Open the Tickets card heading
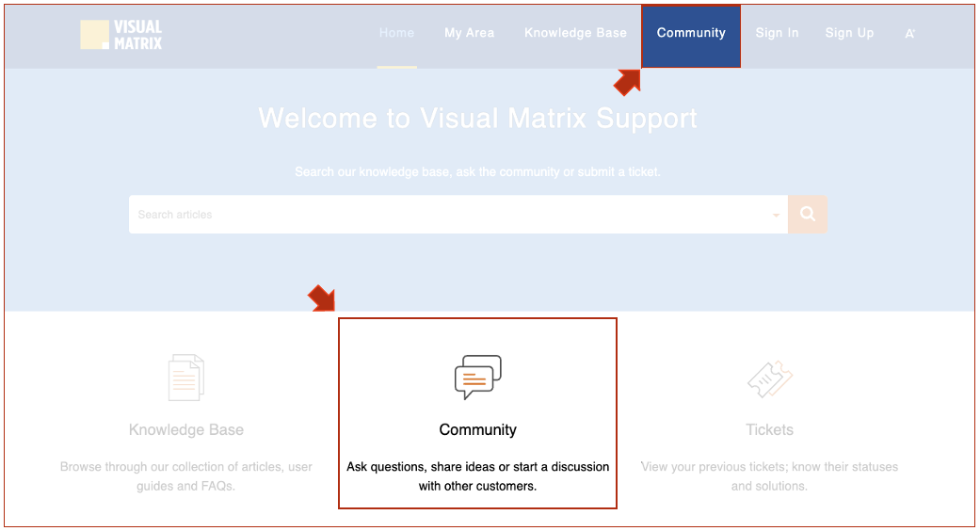This screenshot has height=531, width=980. 769,430
